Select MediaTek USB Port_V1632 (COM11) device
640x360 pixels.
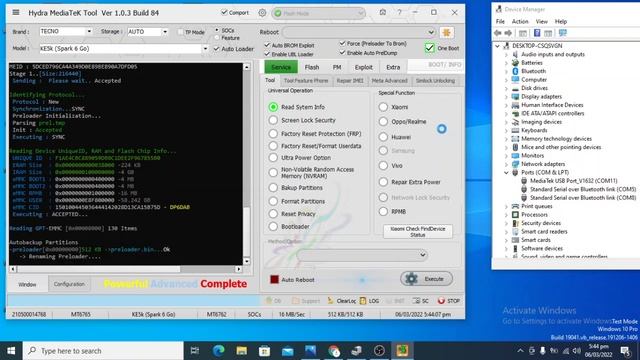[x=573, y=181]
